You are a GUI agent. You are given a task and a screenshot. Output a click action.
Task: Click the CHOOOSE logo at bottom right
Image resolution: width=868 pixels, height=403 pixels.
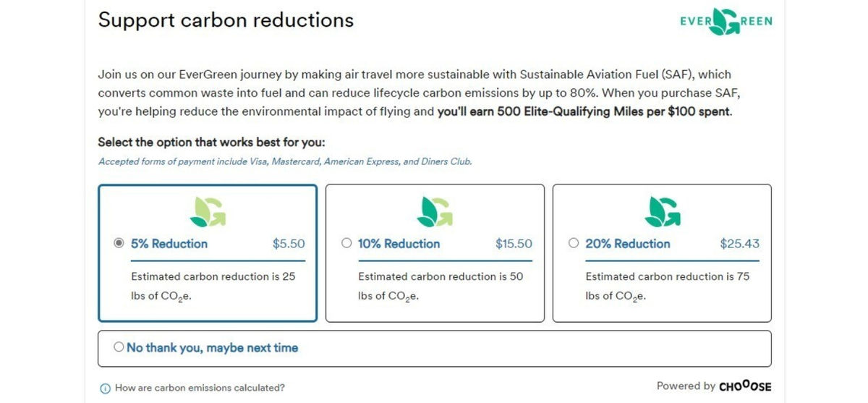[745, 386]
